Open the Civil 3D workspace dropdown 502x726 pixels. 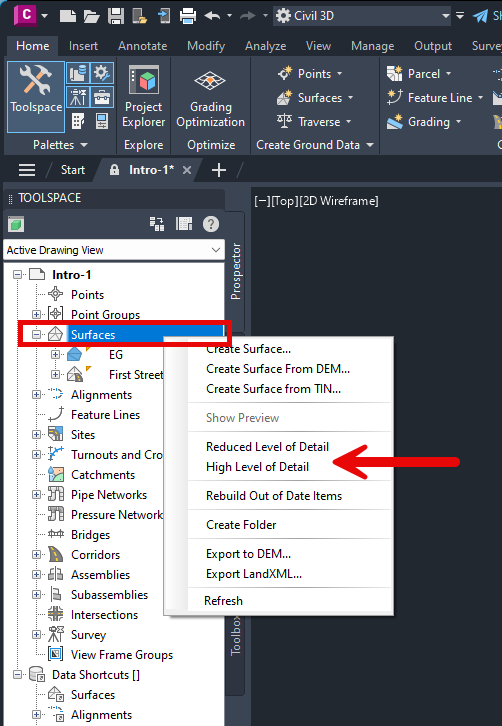(x=363, y=16)
